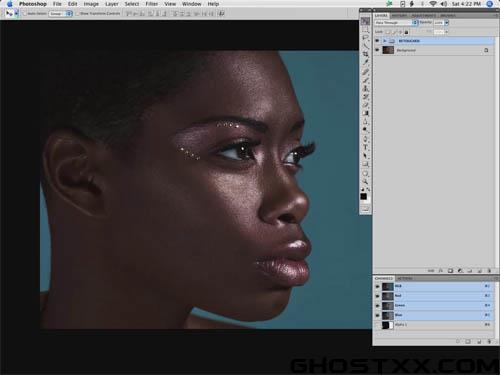Select the Zoom magnifier tool
This screenshot has height=375, width=500.
(366, 182)
